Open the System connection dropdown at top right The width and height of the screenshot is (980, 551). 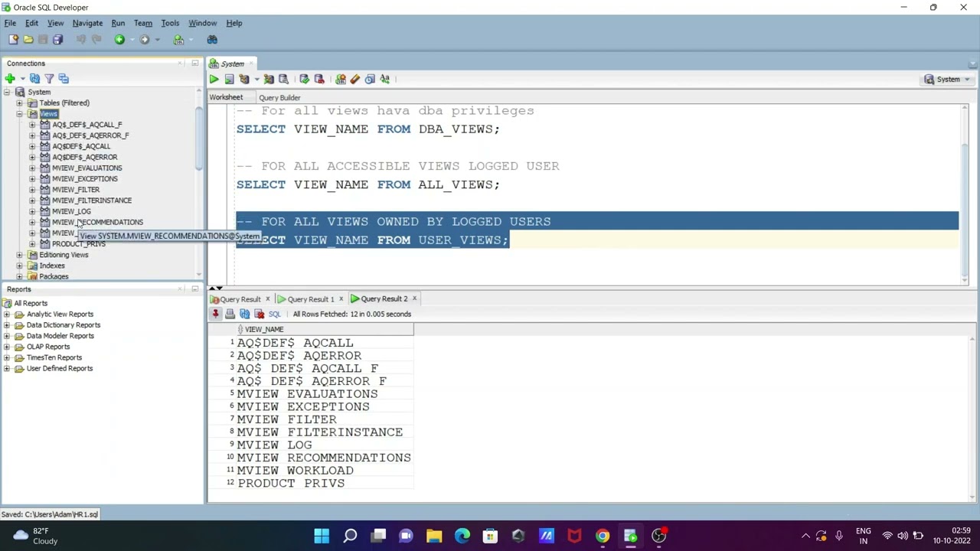(x=948, y=79)
